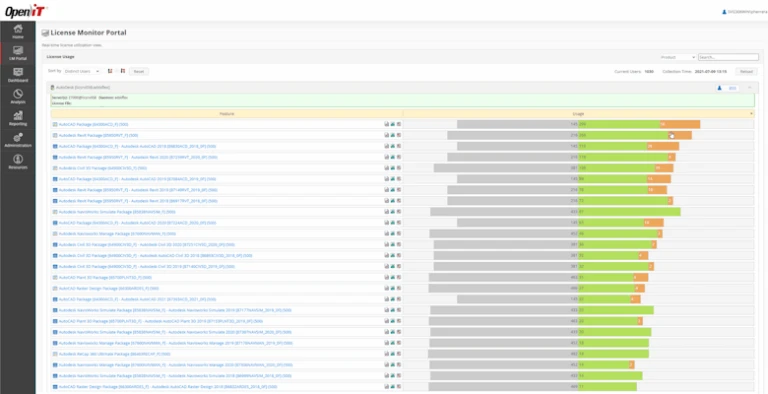Click the gray document icon on ReCap 360 Ultimate row

(386, 354)
